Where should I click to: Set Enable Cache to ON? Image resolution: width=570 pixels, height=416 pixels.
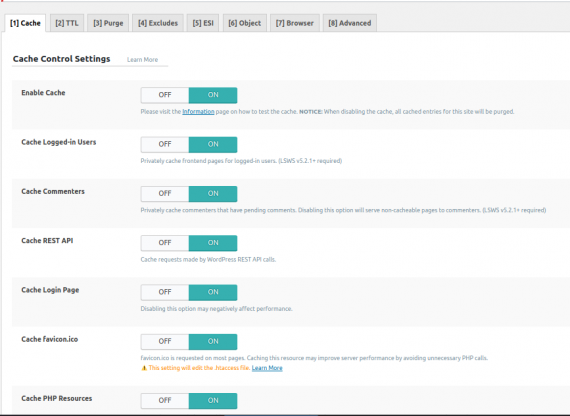click(213, 95)
